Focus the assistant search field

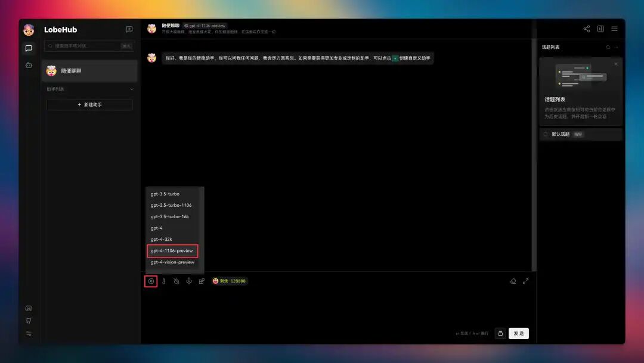[89, 46]
